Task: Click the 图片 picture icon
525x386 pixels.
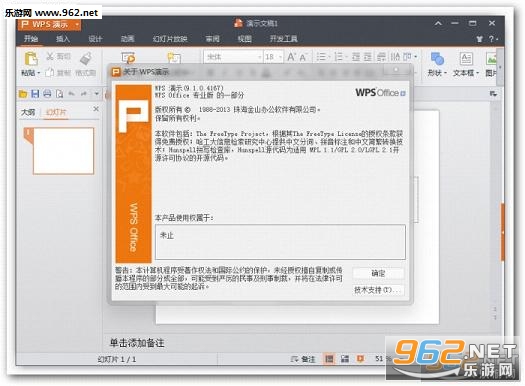Action: (492, 59)
